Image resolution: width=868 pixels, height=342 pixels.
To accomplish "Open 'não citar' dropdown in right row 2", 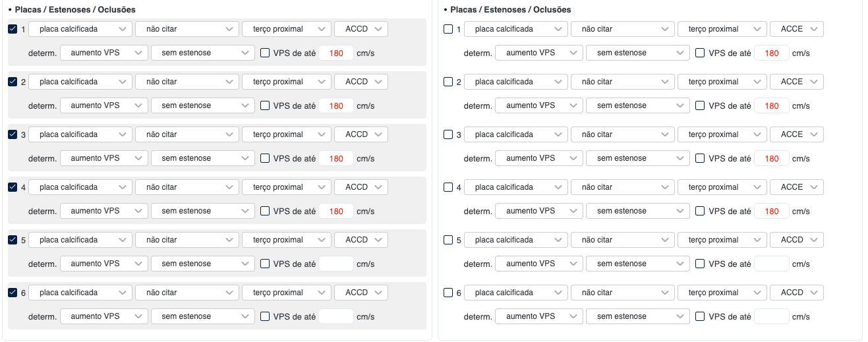I will coord(622,82).
